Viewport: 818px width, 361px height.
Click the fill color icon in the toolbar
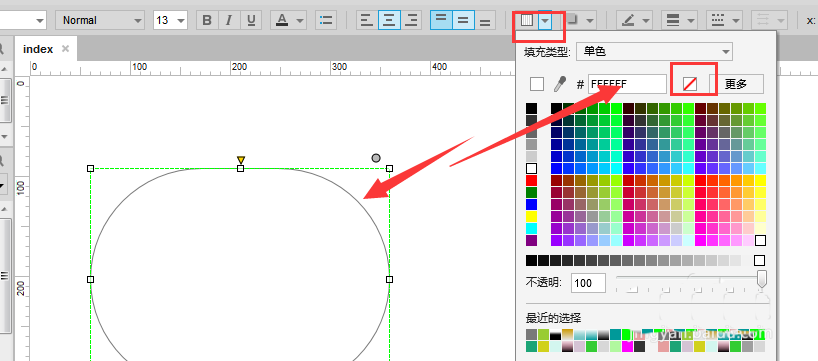coord(527,20)
